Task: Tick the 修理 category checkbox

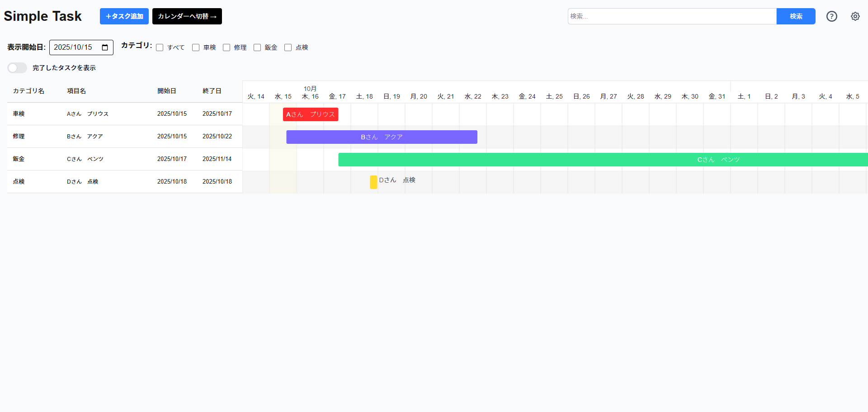Action: tap(226, 47)
